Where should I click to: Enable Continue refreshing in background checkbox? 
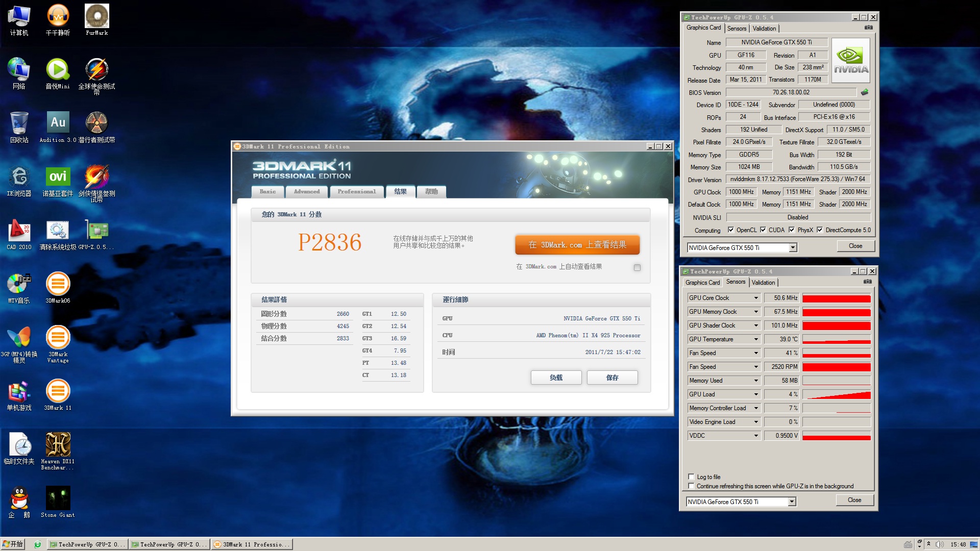691,486
